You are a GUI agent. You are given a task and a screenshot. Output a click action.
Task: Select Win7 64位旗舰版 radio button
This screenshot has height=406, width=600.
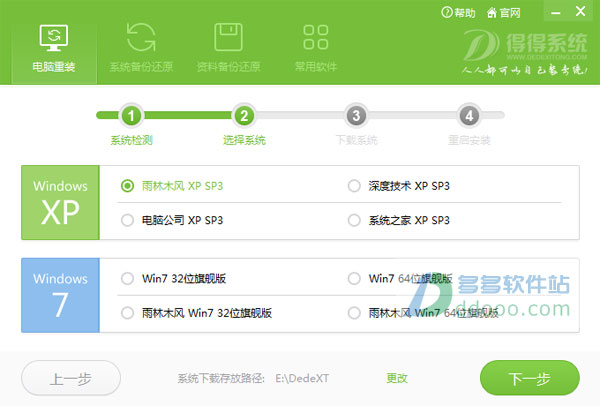click(354, 279)
